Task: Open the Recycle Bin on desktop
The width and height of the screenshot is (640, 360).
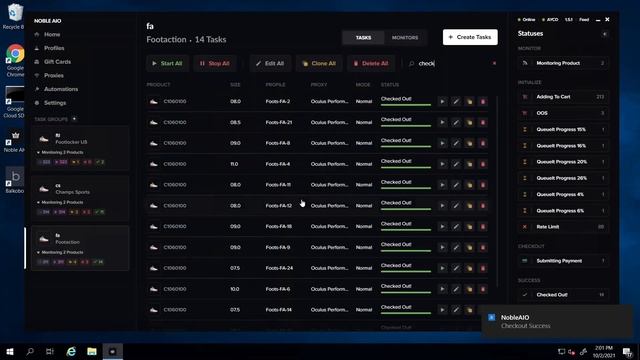Action: coord(14,16)
